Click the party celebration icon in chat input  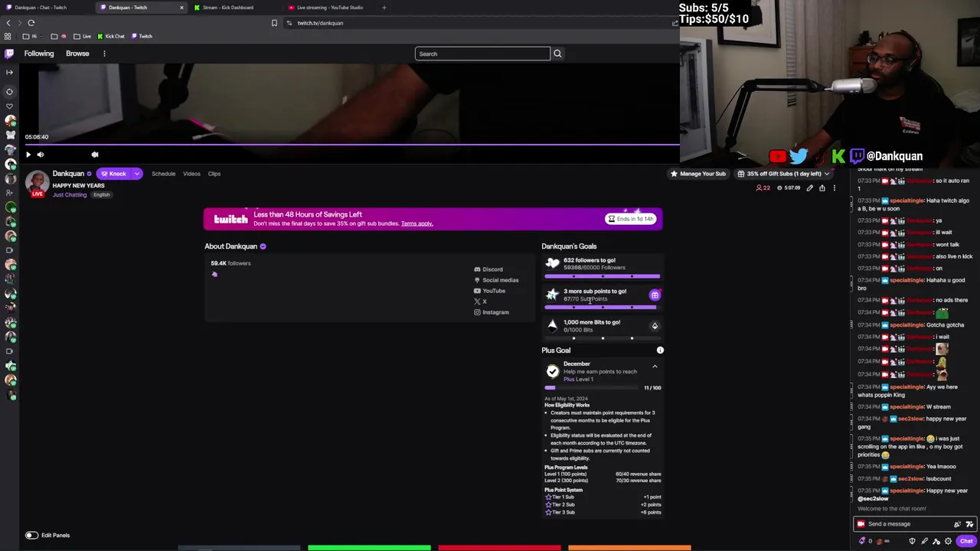tap(957, 524)
